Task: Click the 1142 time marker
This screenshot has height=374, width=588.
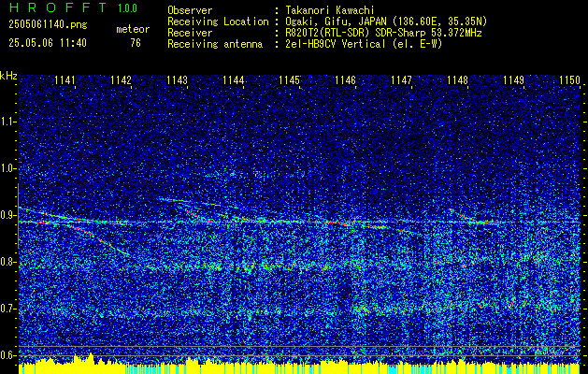Action: click(x=121, y=80)
